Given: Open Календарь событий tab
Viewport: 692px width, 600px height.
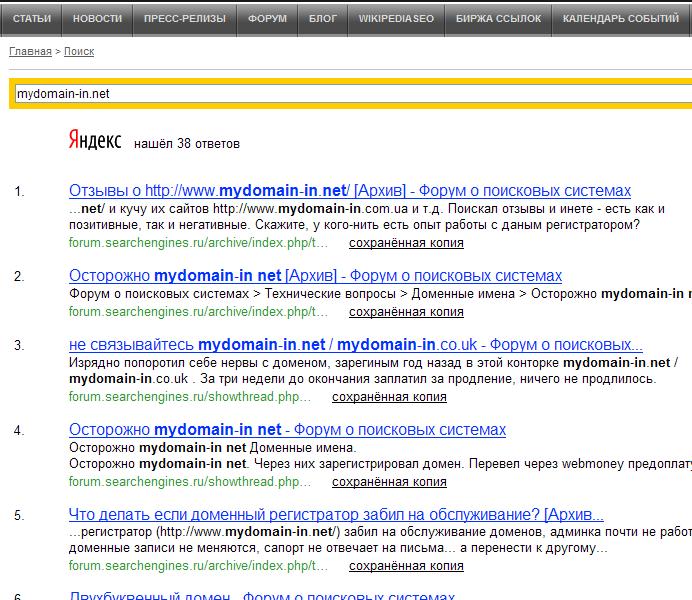Looking at the screenshot, I should [x=620, y=19].
